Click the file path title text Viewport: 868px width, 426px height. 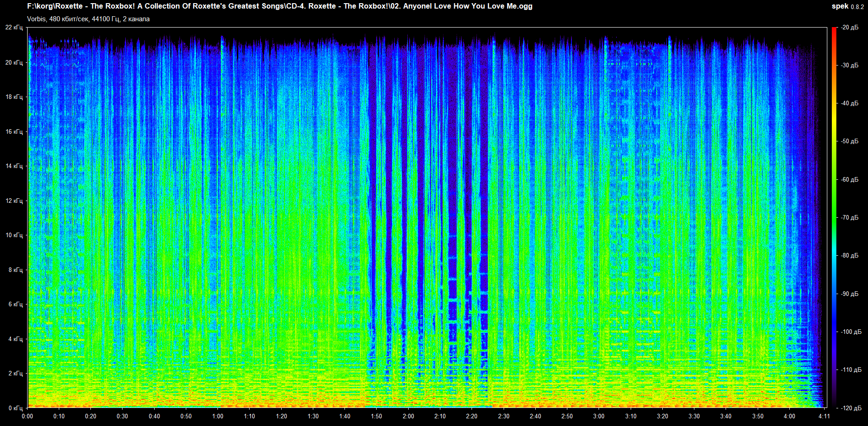(279, 6)
